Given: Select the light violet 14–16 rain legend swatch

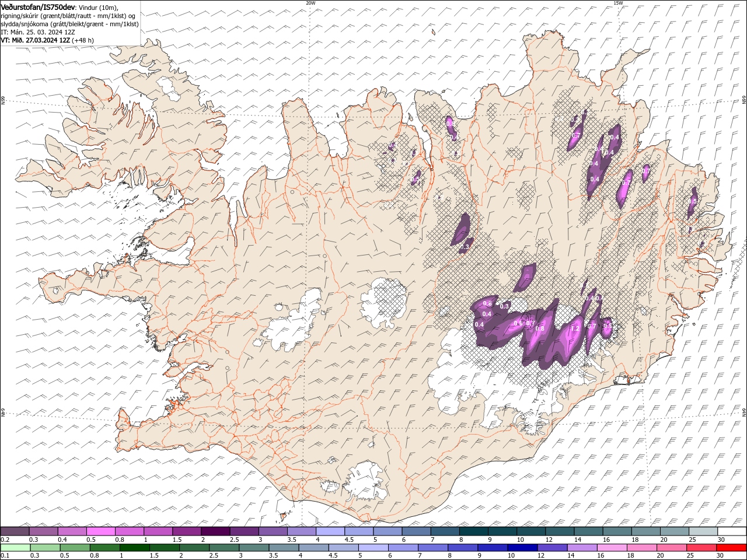Looking at the screenshot, I should pos(582,548).
